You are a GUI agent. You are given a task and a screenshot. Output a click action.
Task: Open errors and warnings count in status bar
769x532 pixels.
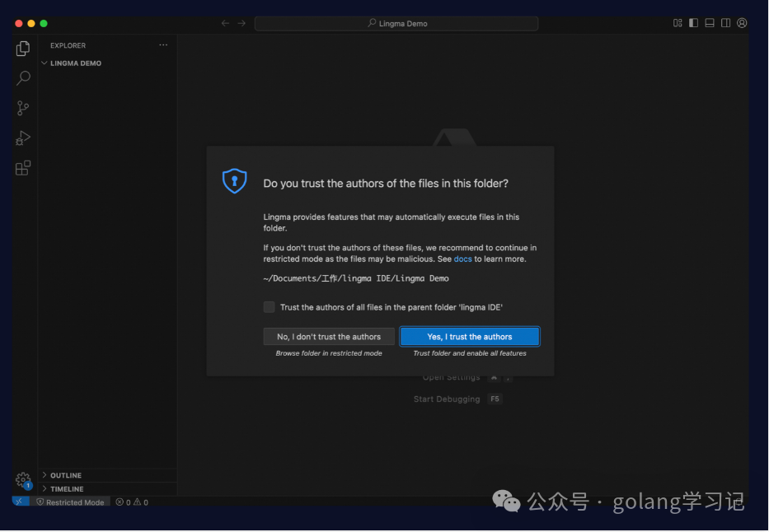pyautogui.click(x=132, y=502)
